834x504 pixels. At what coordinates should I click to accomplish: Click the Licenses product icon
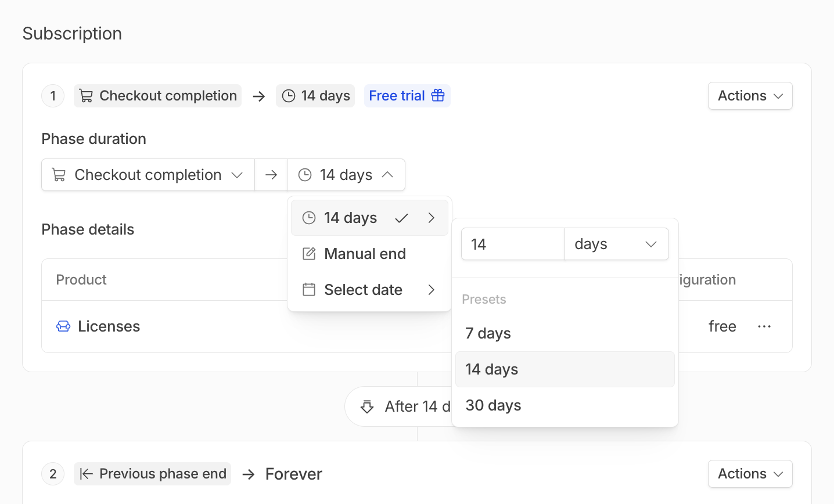point(63,326)
